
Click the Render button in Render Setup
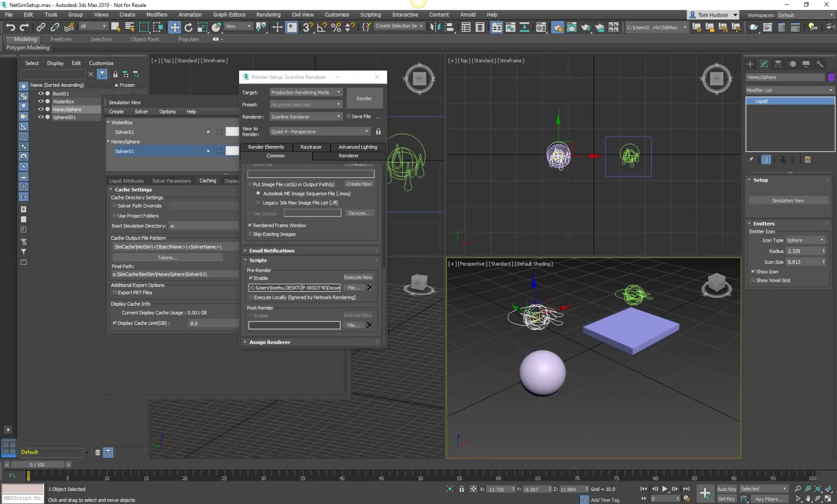(x=364, y=98)
